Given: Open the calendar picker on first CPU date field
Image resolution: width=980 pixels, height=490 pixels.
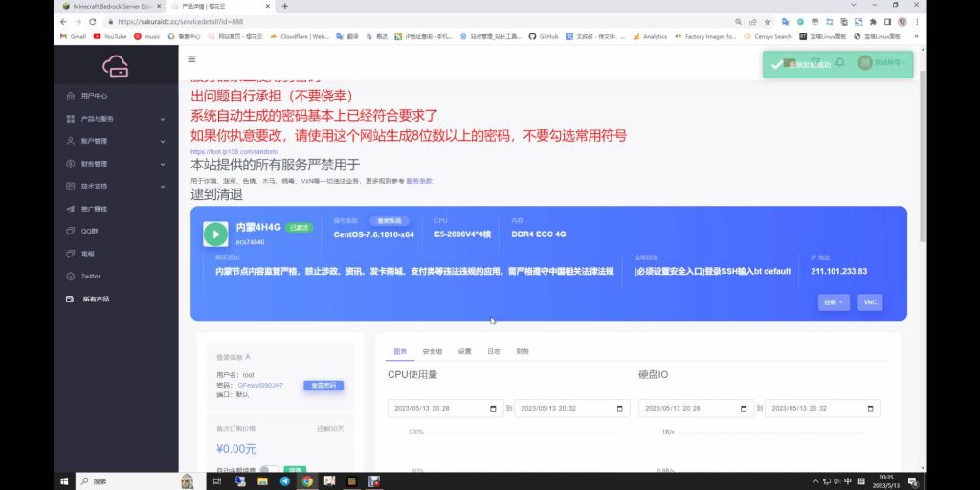Looking at the screenshot, I should click(x=495, y=408).
